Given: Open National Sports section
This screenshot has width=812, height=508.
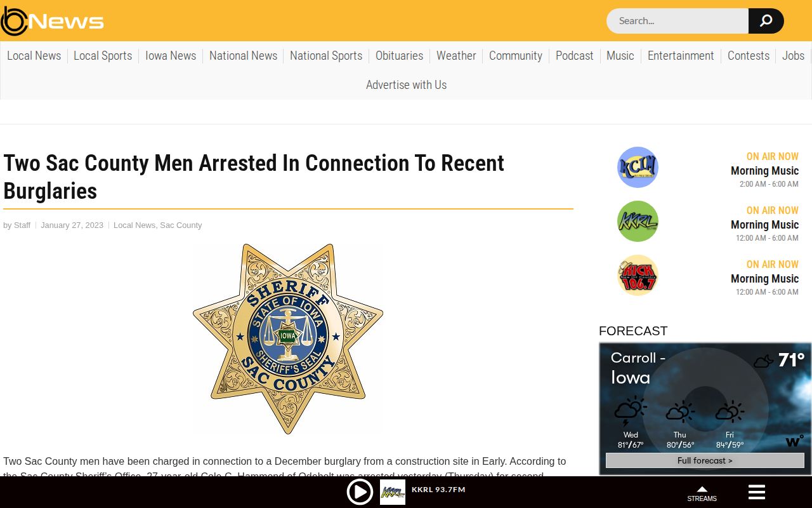Looking at the screenshot, I should pyautogui.click(x=326, y=56).
